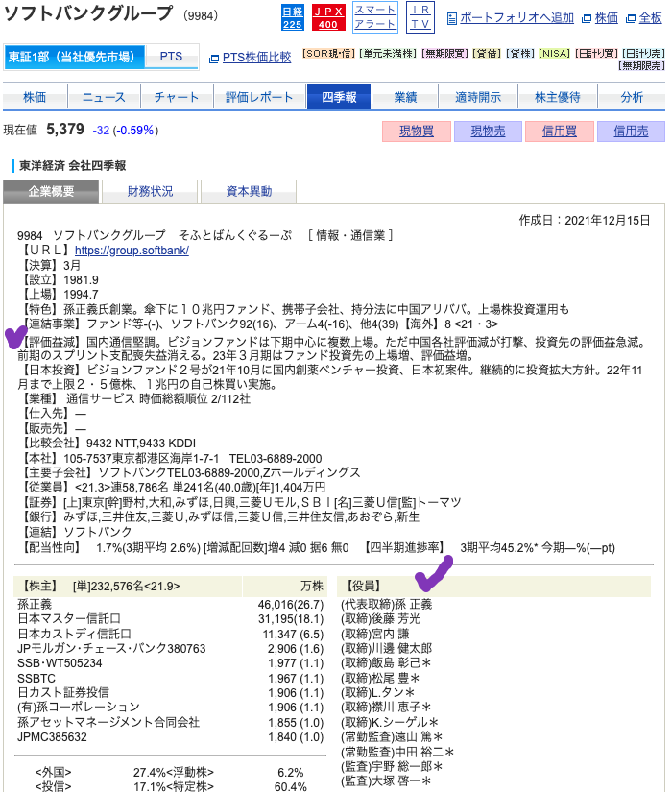Click the 信用買 margin buy button

pyautogui.click(x=560, y=132)
